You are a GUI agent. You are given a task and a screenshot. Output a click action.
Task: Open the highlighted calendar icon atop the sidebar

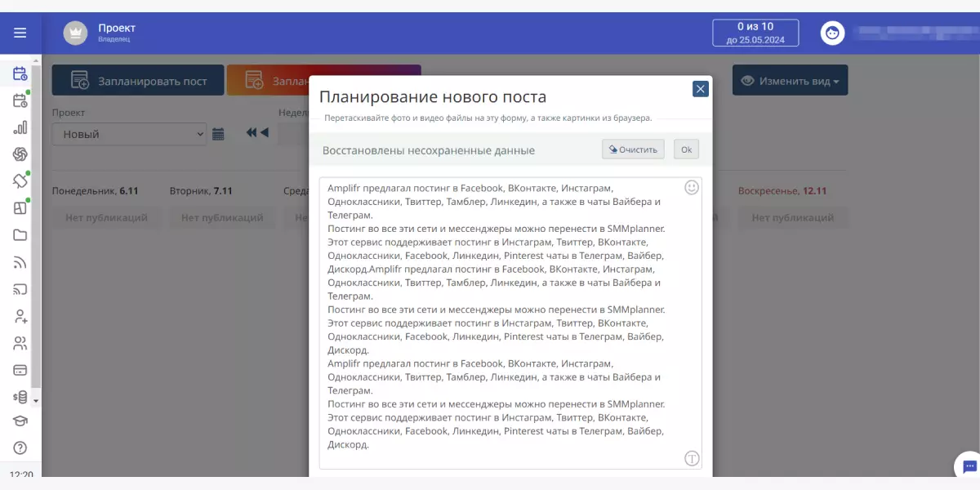20,74
